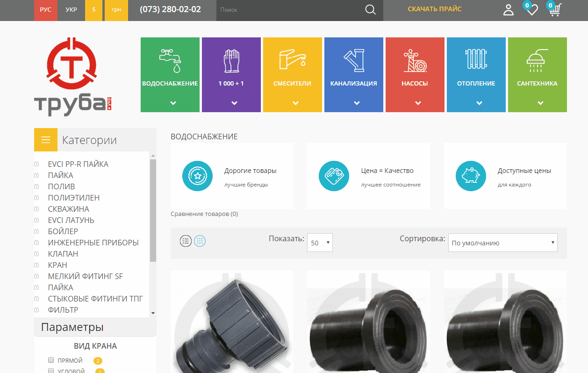Open the Показать 50 items dropdown
Image resolution: width=588 pixels, height=373 pixels.
pos(320,243)
